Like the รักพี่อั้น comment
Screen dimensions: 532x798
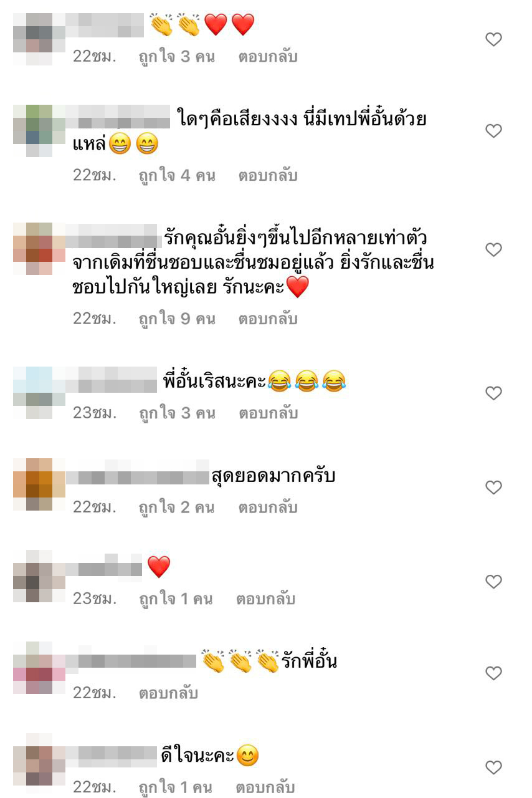493,673
